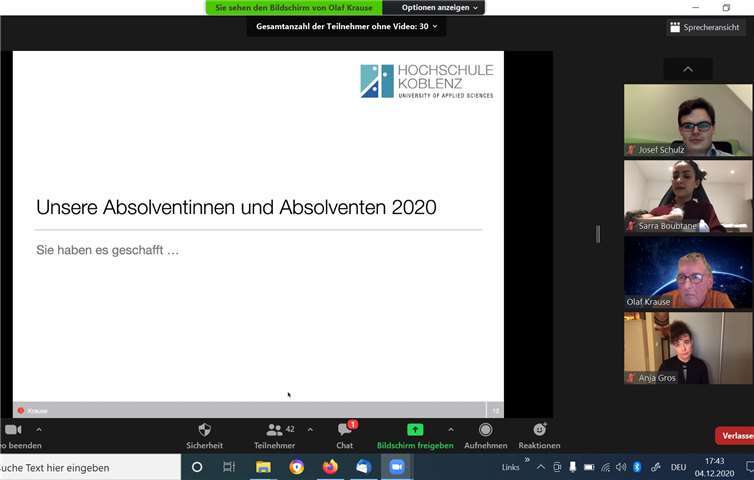Viewport: 754px width, 480px height.
Task: Toggle Windows Task View button
Action: 229,467
